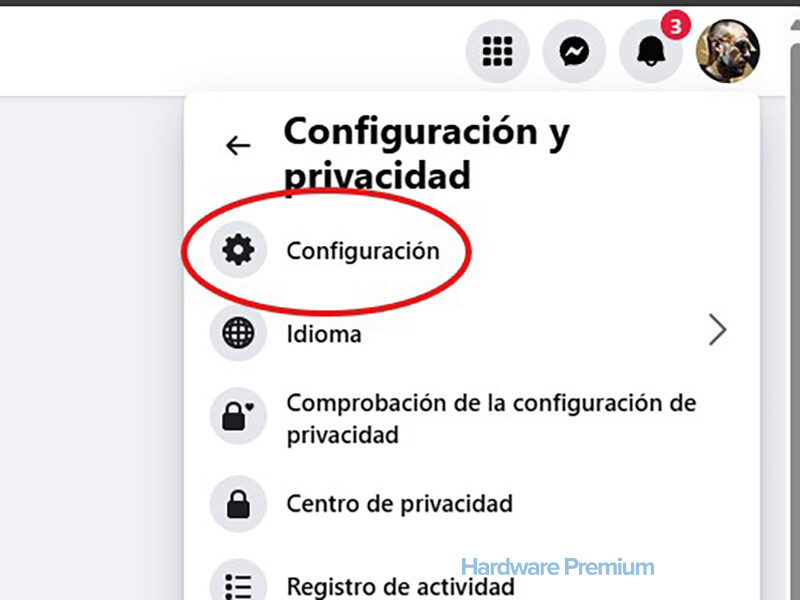Click the Centro de privacidad lock icon
Image resolution: width=800 pixels, height=600 pixels.
(238, 504)
